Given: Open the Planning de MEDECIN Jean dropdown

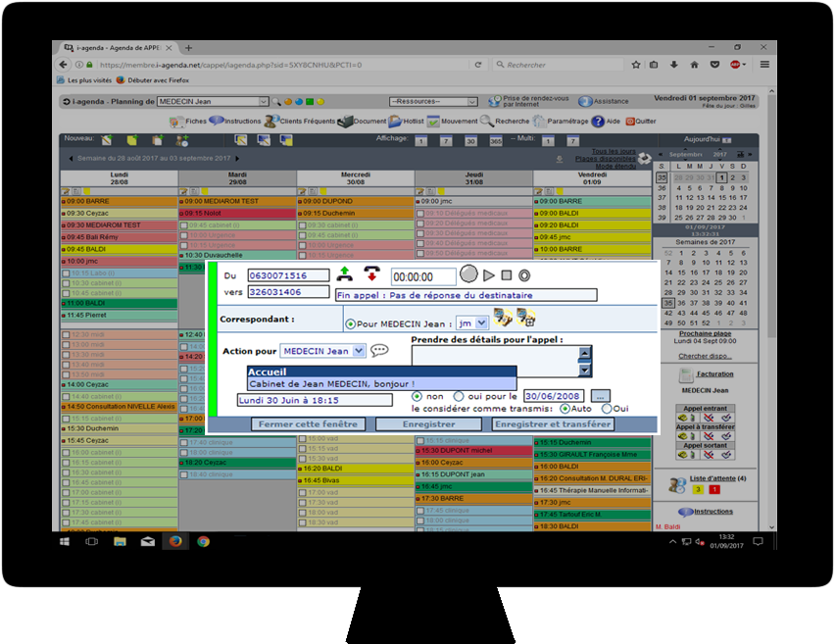Looking at the screenshot, I should [213, 101].
